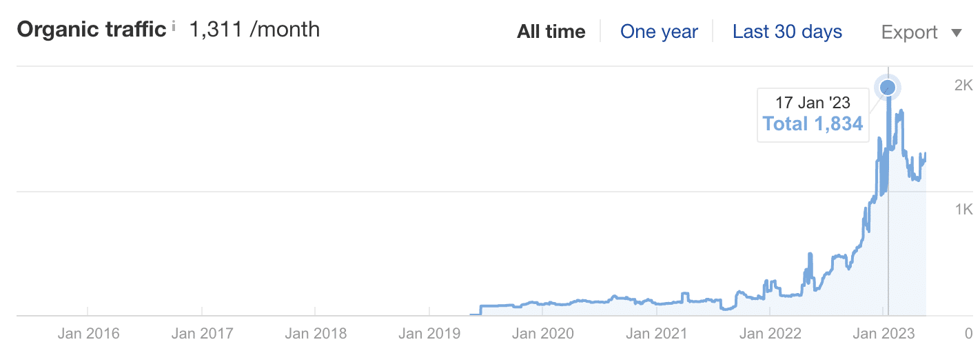Image resolution: width=980 pixels, height=342 pixels.
Task: Click the Jan 2023 axis label
Action: (x=884, y=333)
